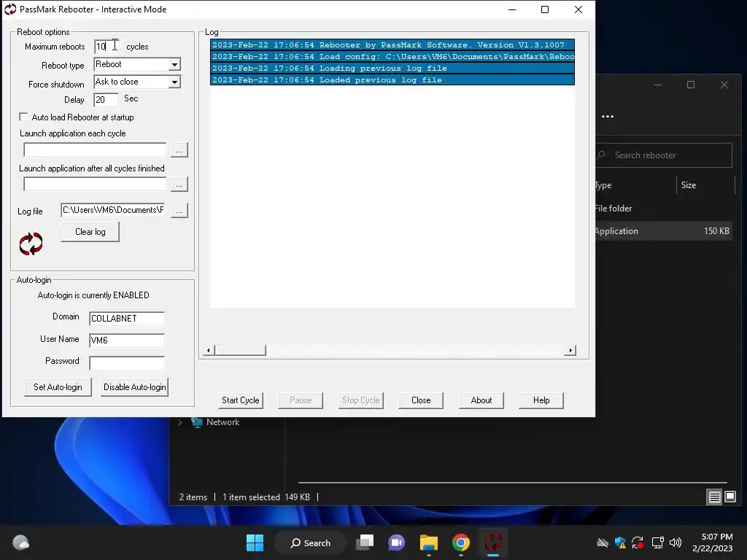747x560 pixels.
Task: Open the Task View icon on taskbar
Action: [x=365, y=542]
